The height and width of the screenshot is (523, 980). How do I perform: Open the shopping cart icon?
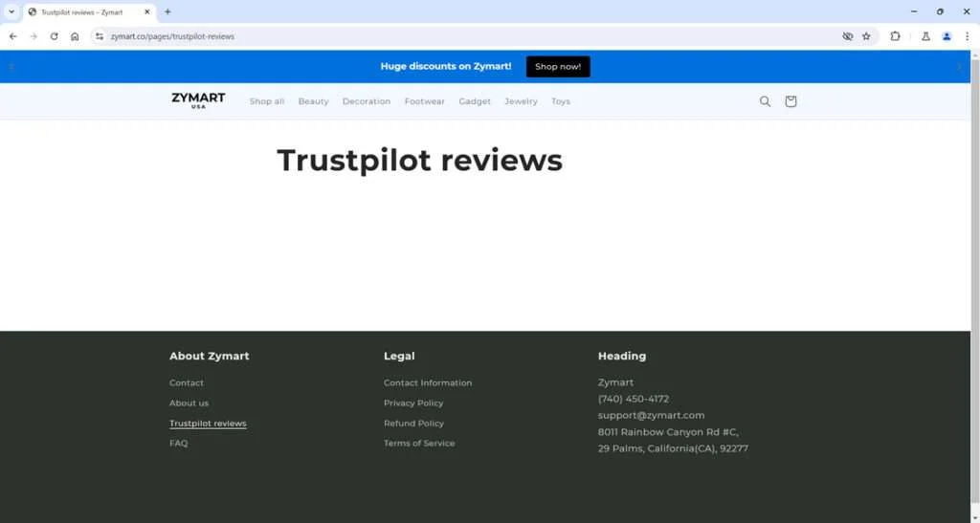coord(791,101)
